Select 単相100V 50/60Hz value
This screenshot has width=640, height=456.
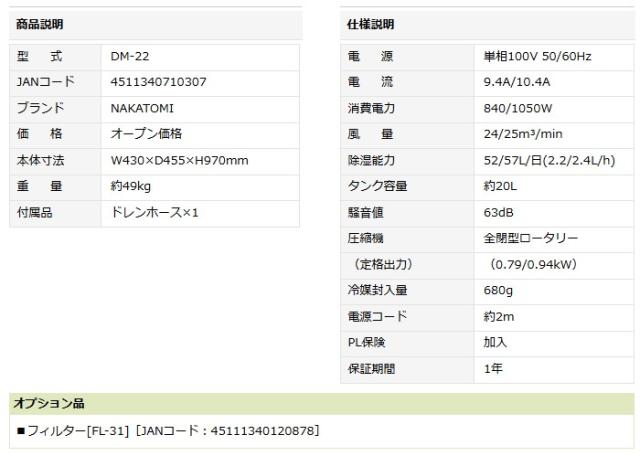538,56
